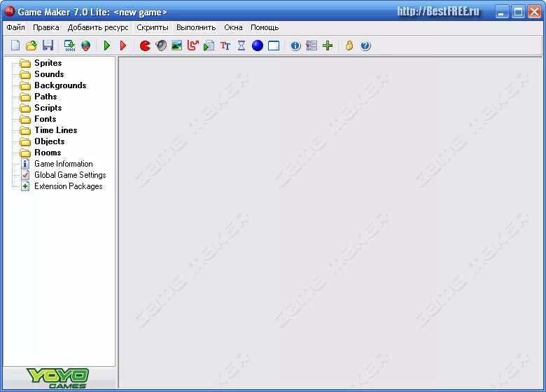This screenshot has height=392, width=546.
Task: Run the game with the green arrow
Action: coord(107,45)
